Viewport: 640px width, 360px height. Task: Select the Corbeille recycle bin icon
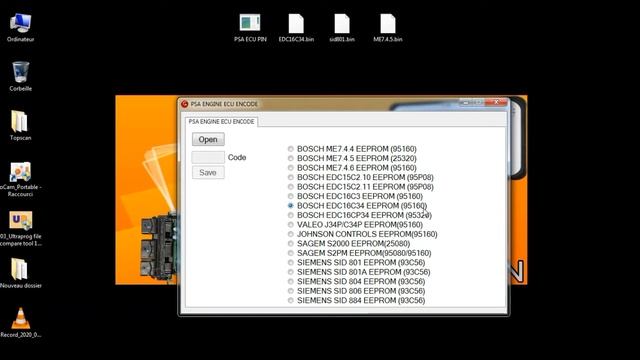(x=20, y=72)
